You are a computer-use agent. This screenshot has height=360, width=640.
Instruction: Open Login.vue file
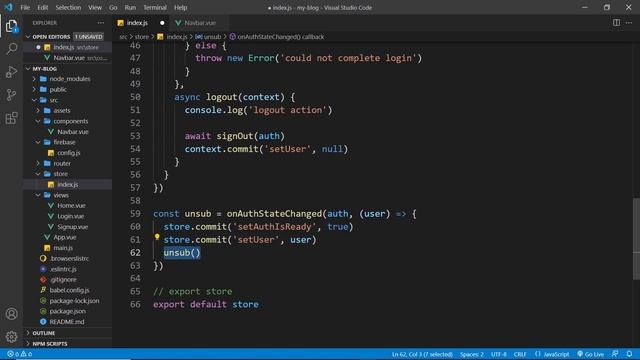[67, 216]
